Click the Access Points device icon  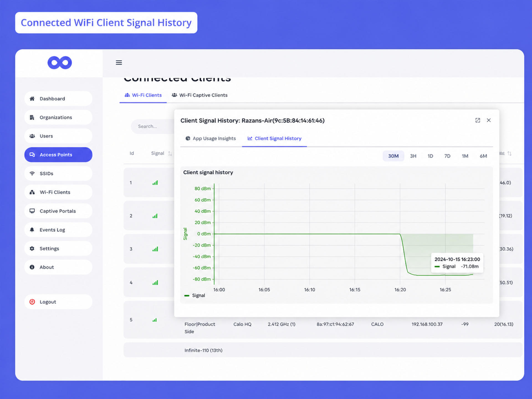click(x=32, y=155)
